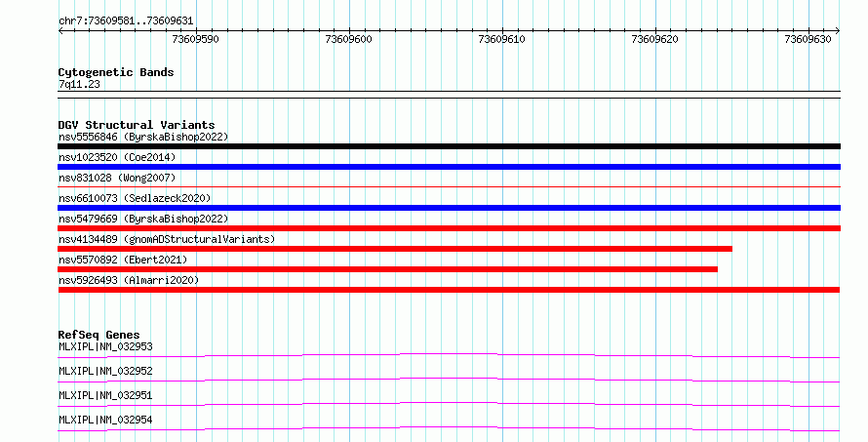Open variant nsv5926493 (Almarri2020) label
This screenshot has width=868, height=442.
coord(129,280)
